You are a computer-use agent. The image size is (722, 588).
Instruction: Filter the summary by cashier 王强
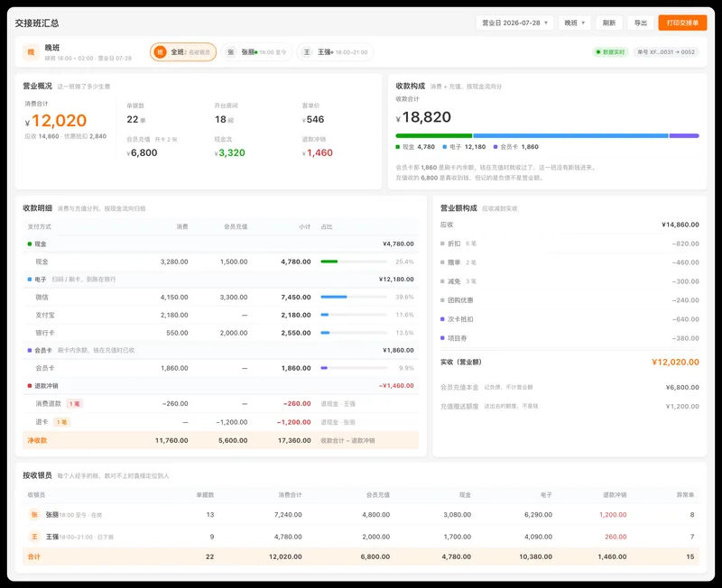[335, 52]
